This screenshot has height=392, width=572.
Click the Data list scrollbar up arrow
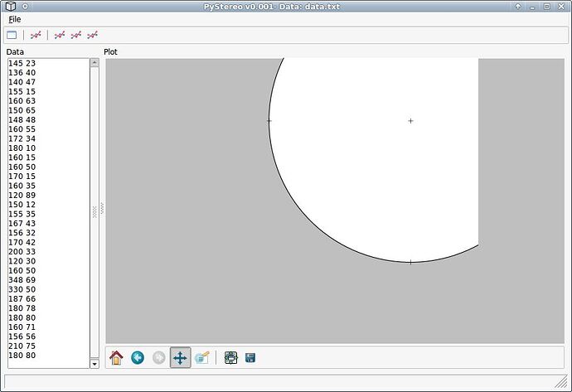coord(95,63)
